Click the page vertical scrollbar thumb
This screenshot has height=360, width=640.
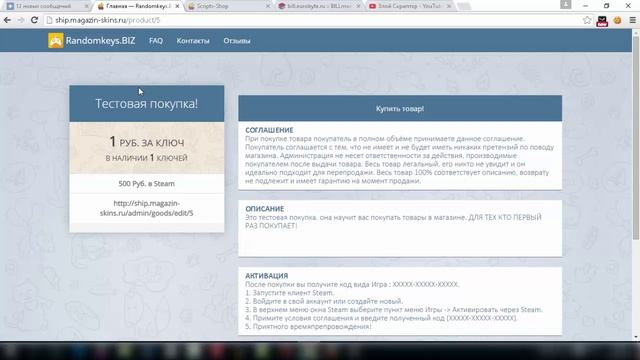[636, 138]
